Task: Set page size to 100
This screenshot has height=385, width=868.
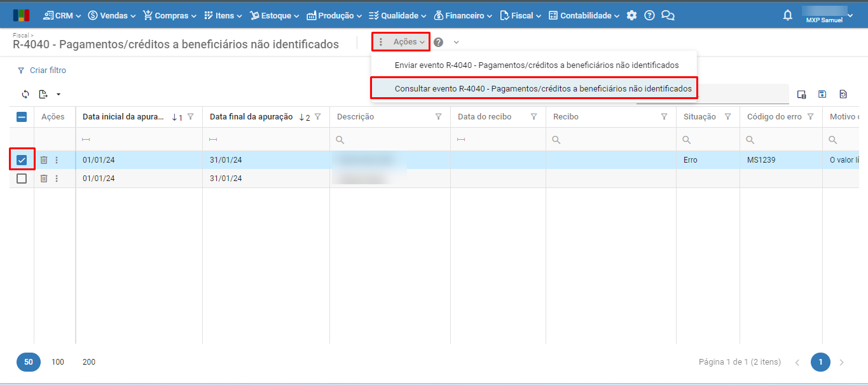Action: (x=58, y=362)
